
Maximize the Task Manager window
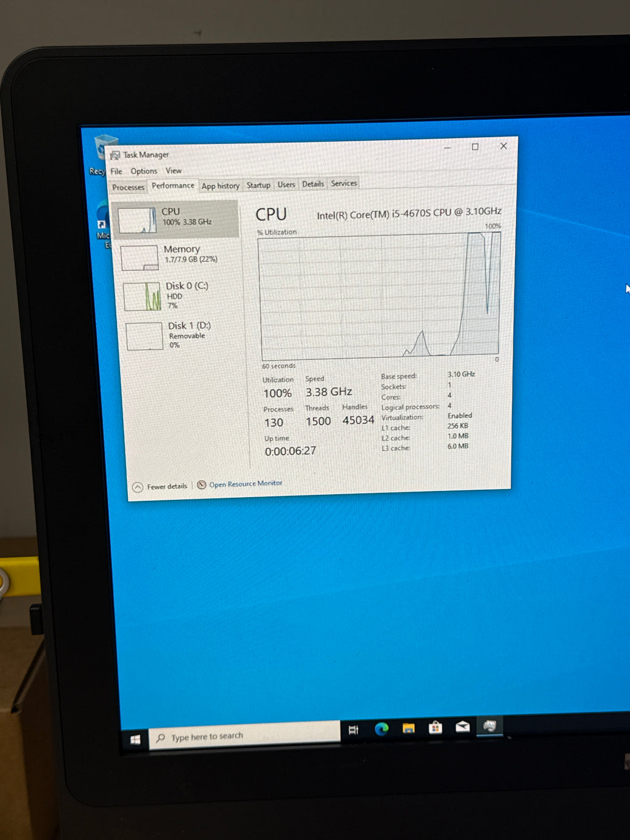475,146
